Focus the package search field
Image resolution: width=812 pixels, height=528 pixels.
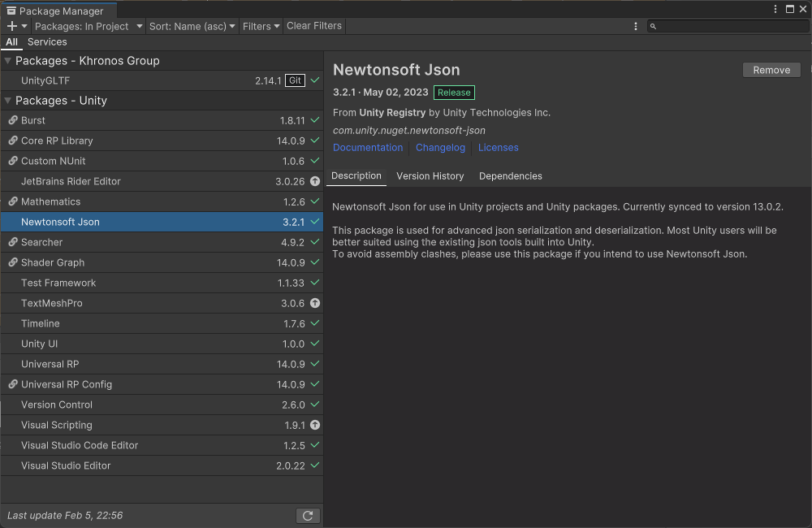728,26
